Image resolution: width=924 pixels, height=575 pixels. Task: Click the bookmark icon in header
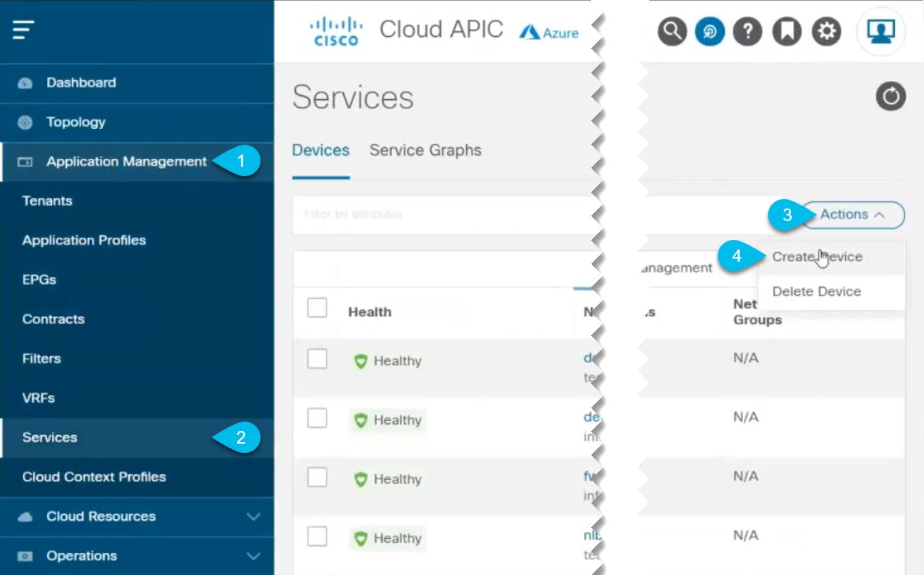787,31
